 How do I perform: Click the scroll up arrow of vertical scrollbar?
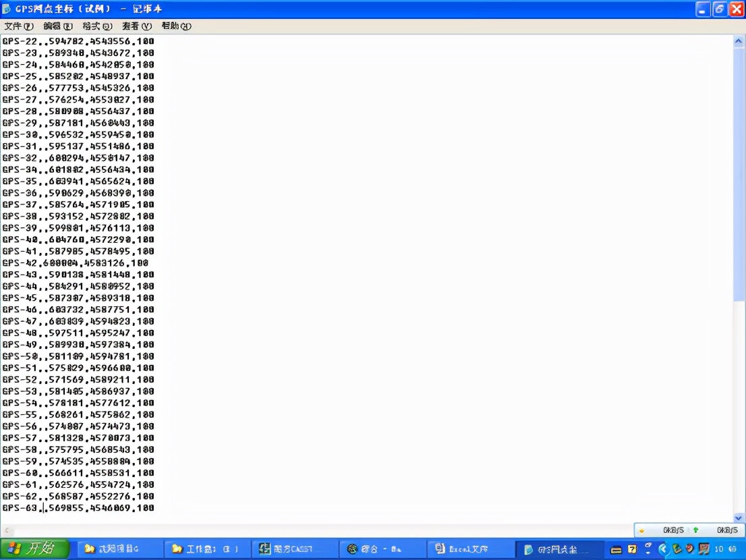point(739,41)
